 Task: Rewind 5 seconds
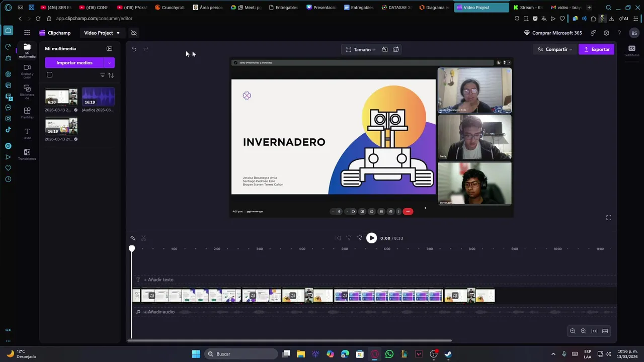pos(349,238)
